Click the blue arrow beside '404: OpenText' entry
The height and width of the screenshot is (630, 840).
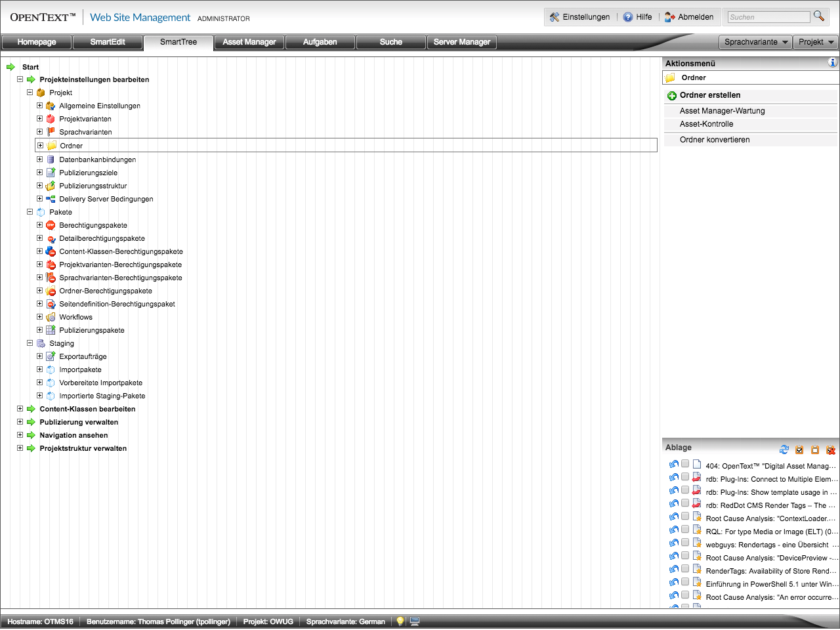pos(674,465)
